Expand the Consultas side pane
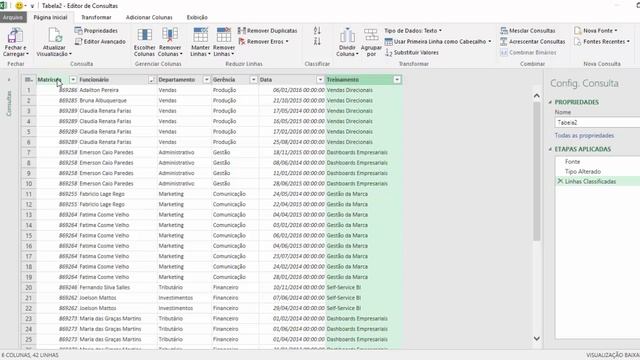 click(x=9, y=80)
